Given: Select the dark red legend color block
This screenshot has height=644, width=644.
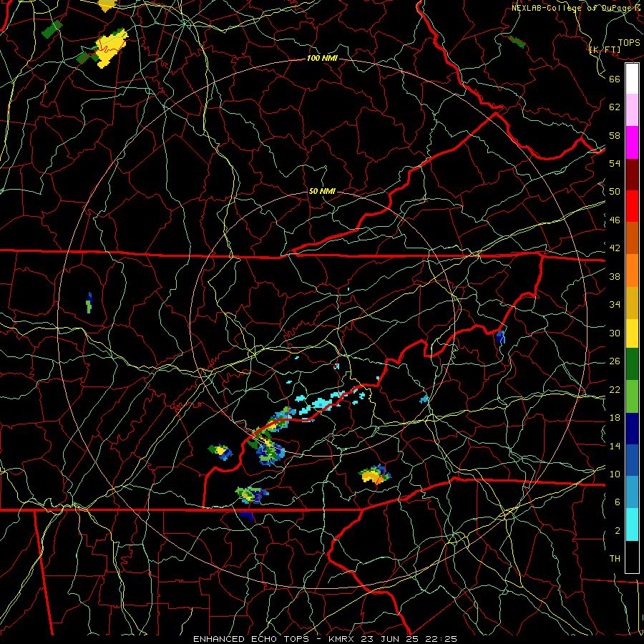Looking at the screenshot, I should 632,175.
